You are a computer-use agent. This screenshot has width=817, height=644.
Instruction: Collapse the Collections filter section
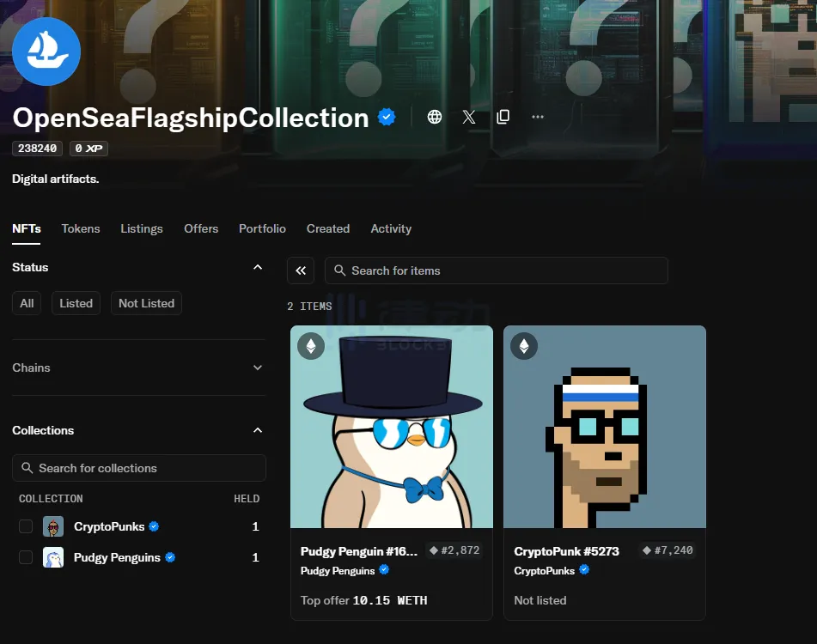(258, 430)
